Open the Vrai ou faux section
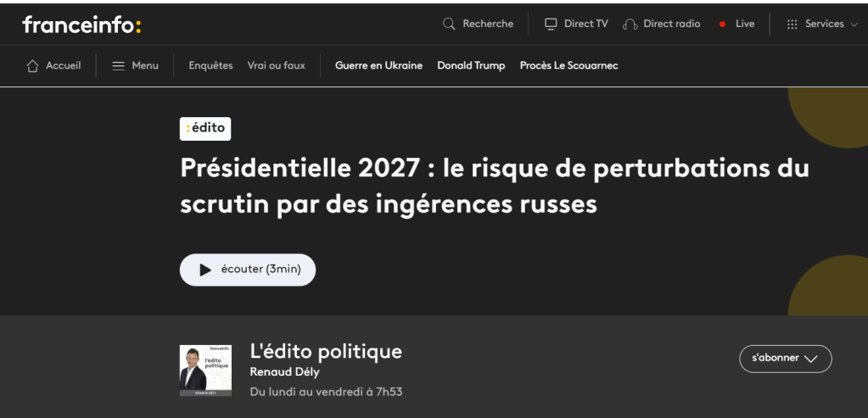Screen dimensions: 868x418 tap(276, 66)
